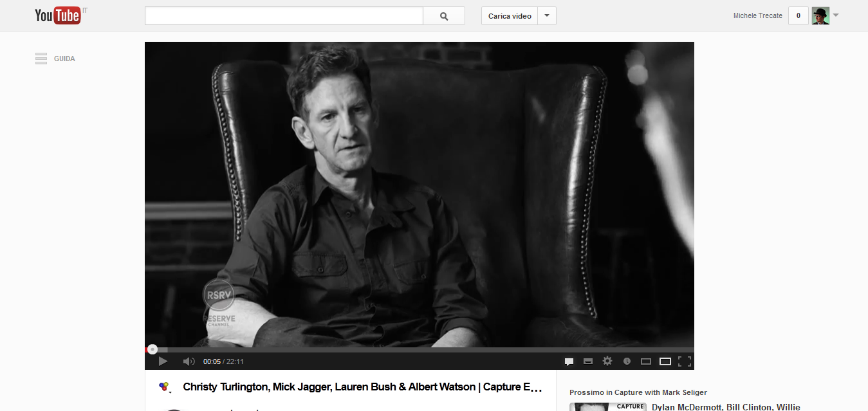Click the RSRV Reserve Channel logo in the video
The width and height of the screenshot is (868, 411).
(219, 304)
